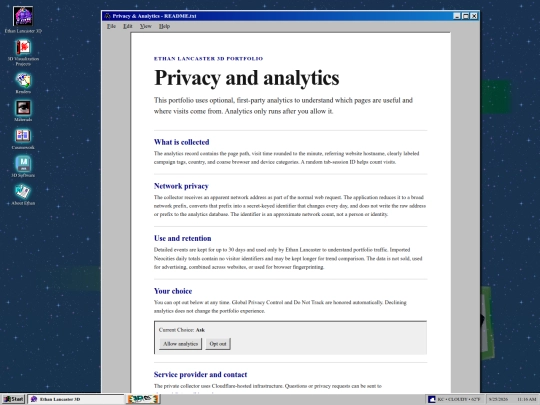Image resolution: width=540 pixels, height=405 pixels.
Task: Open the Materials eye desktop icon
Action: (x=23, y=108)
